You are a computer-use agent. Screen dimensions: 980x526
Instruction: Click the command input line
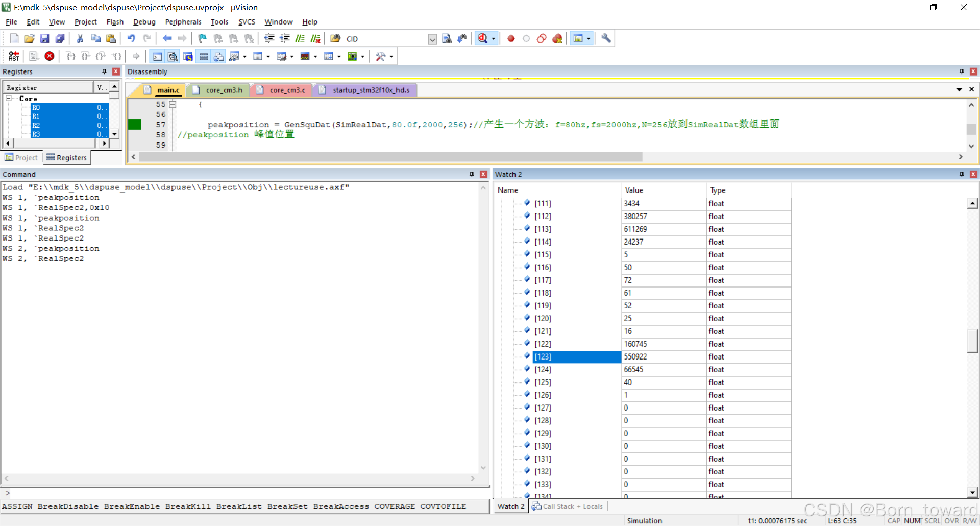click(x=245, y=493)
